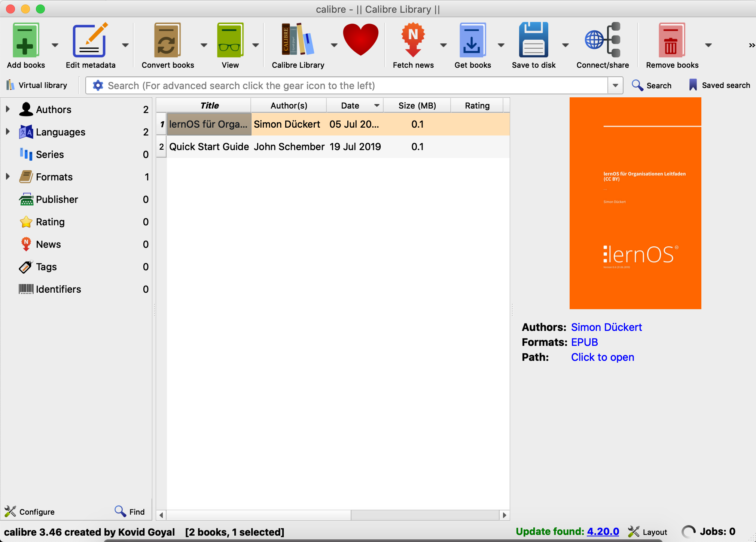Open the Layout button in status bar
The width and height of the screenshot is (756, 542).
(647, 532)
